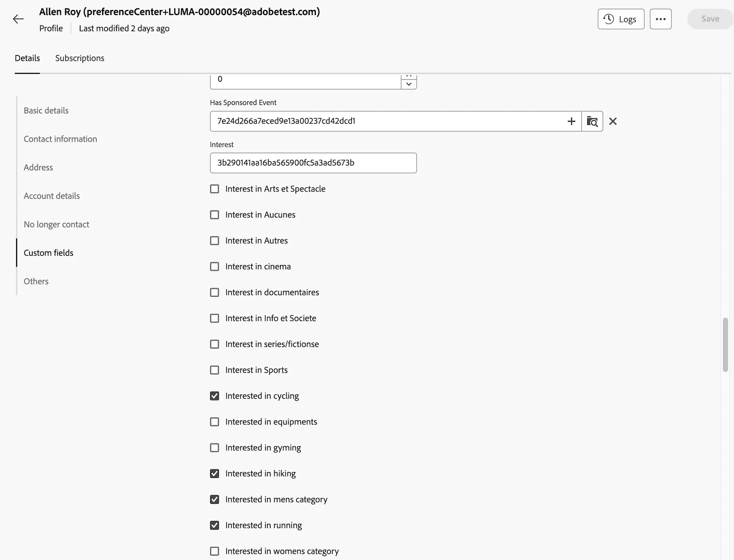Tick Interest in cinema checkbox

pyautogui.click(x=214, y=266)
